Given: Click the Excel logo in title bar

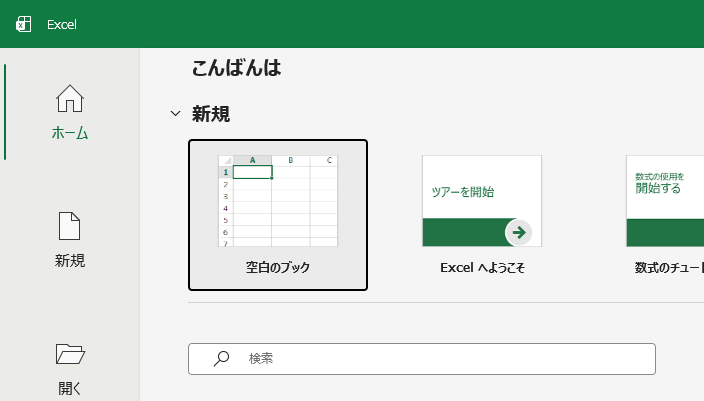Looking at the screenshot, I should click(x=24, y=24).
